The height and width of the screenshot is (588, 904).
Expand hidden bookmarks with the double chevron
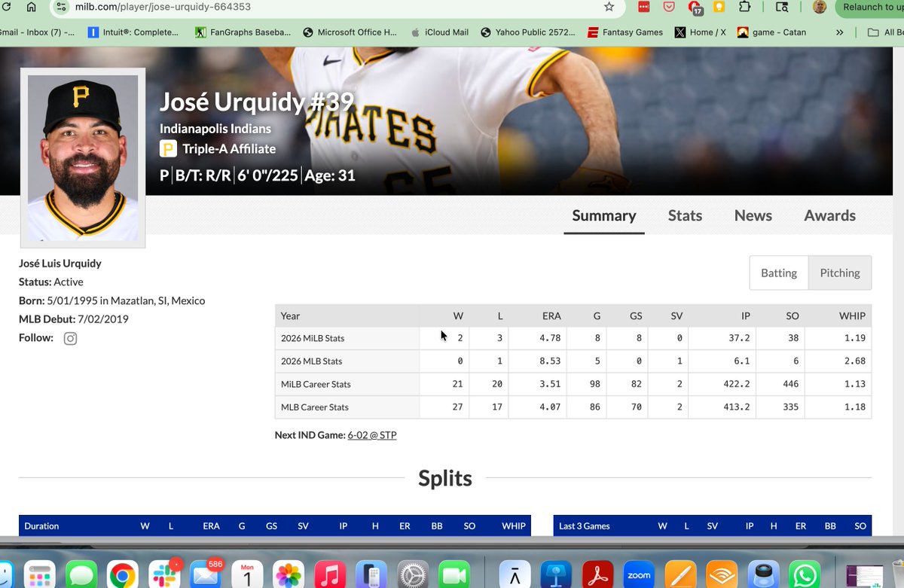(840, 32)
